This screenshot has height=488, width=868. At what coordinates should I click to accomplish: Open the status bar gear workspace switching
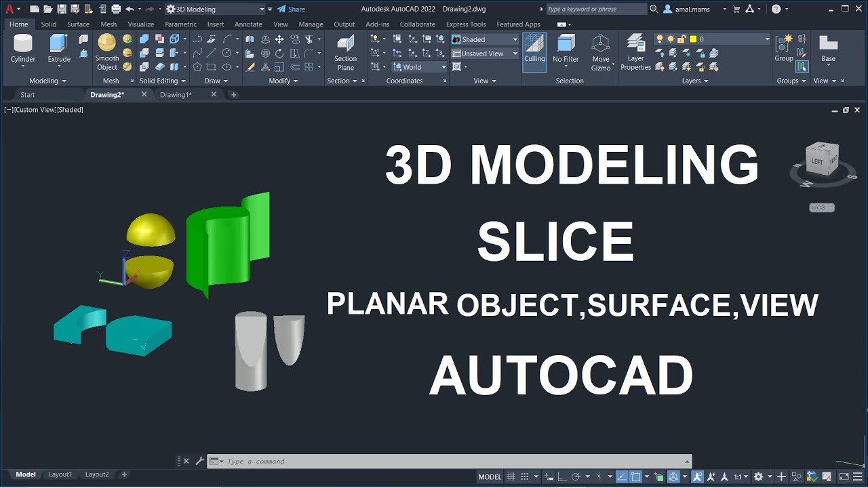click(758, 476)
